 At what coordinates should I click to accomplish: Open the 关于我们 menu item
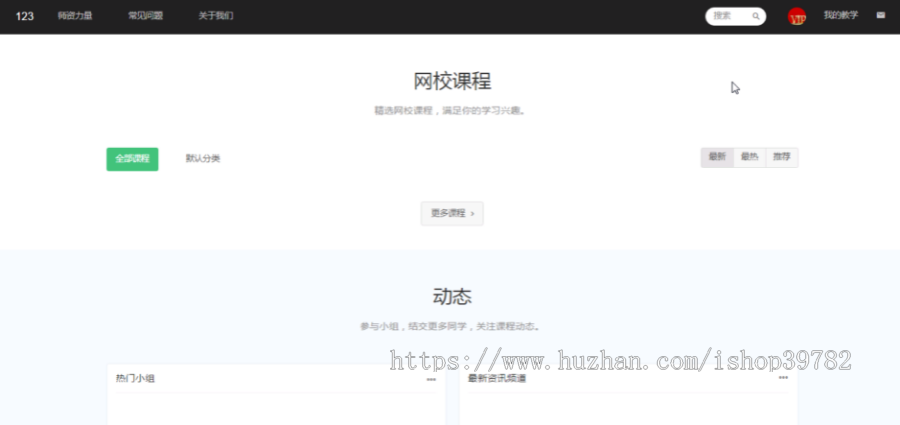pyautogui.click(x=216, y=16)
